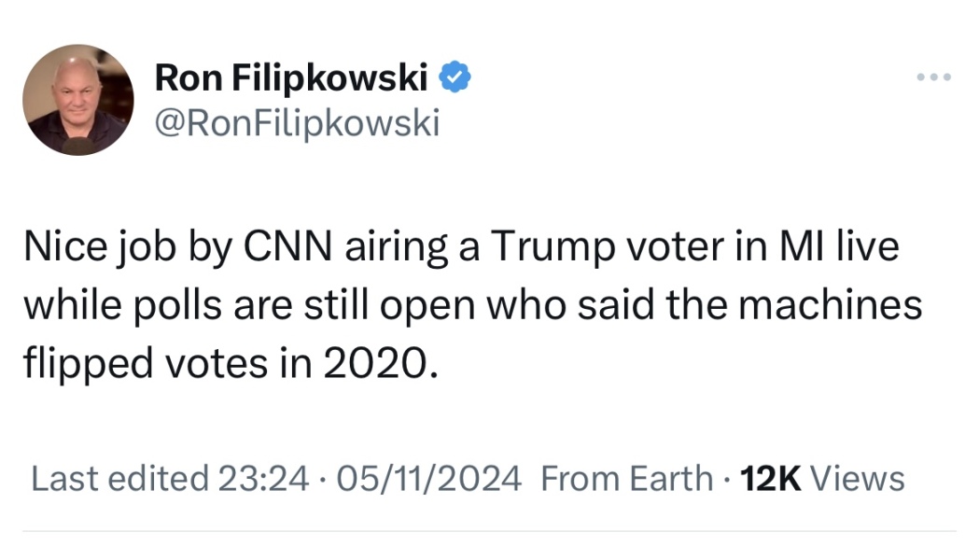Open Ron Filipkowski's profile avatar photo
This screenshot has width=965, height=560.
(x=78, y=100)
